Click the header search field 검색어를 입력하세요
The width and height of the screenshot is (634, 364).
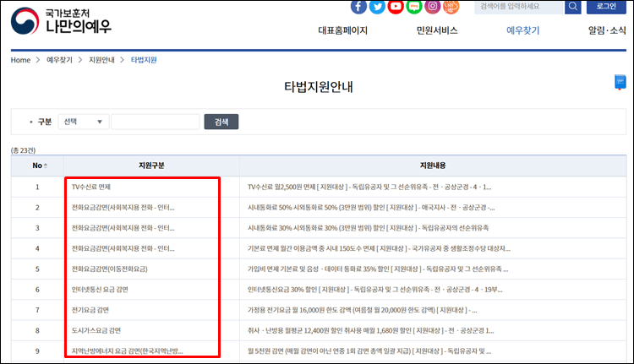519,7
